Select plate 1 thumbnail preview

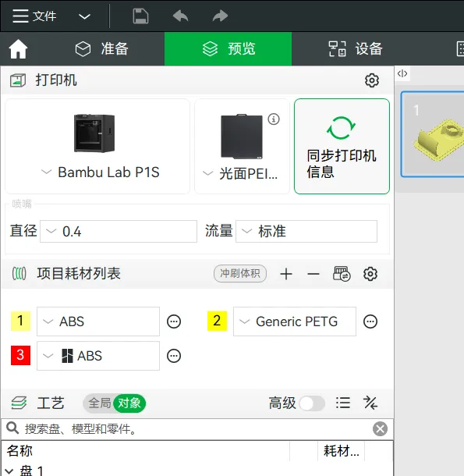point(433,134)
